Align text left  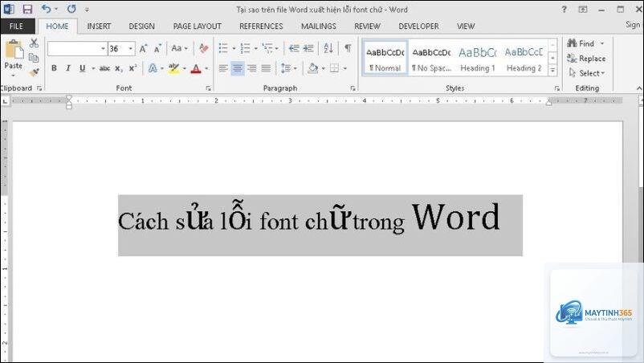(x=223, y=68)
